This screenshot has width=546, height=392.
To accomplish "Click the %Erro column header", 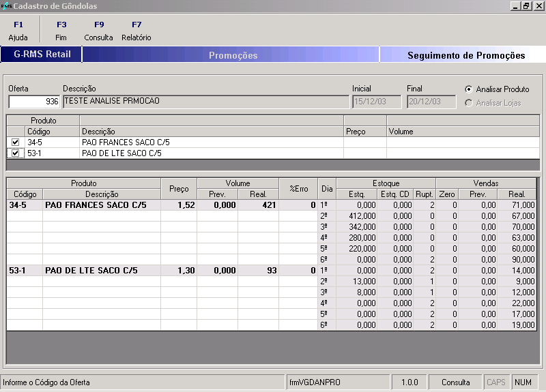I will 298,189.
